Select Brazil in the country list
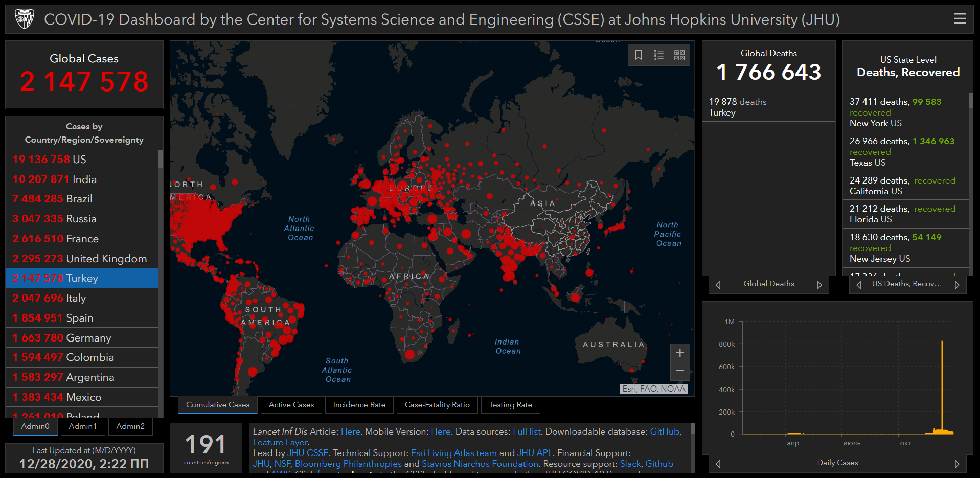 click(x=82, y=199)
